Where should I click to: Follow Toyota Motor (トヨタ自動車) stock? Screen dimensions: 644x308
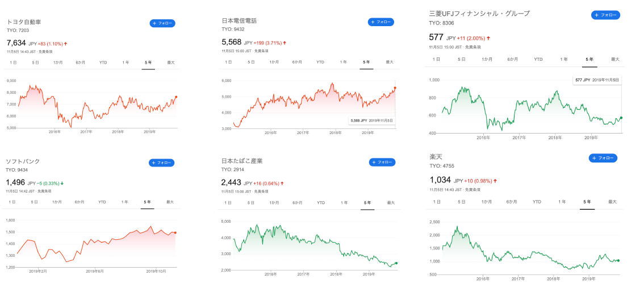pyautogui.click(x=162, y=23)
